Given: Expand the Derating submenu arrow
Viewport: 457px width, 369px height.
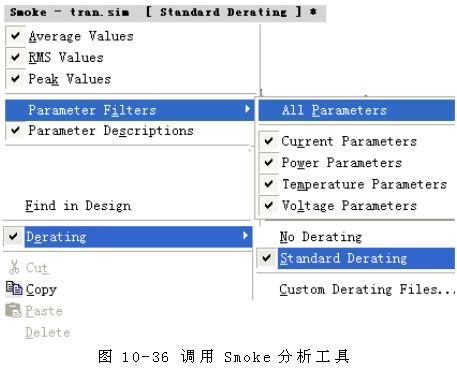Looking at the screenshot, I should [245, 236].
